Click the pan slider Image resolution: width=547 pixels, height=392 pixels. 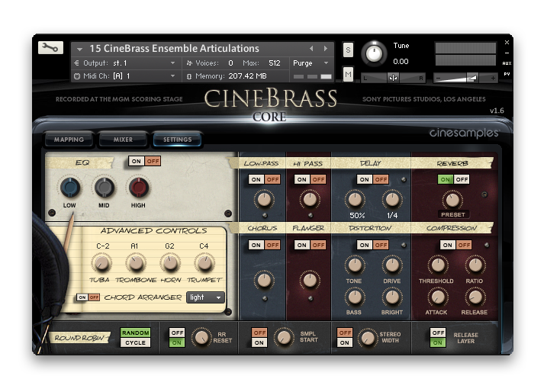click(x=393, y=78)
